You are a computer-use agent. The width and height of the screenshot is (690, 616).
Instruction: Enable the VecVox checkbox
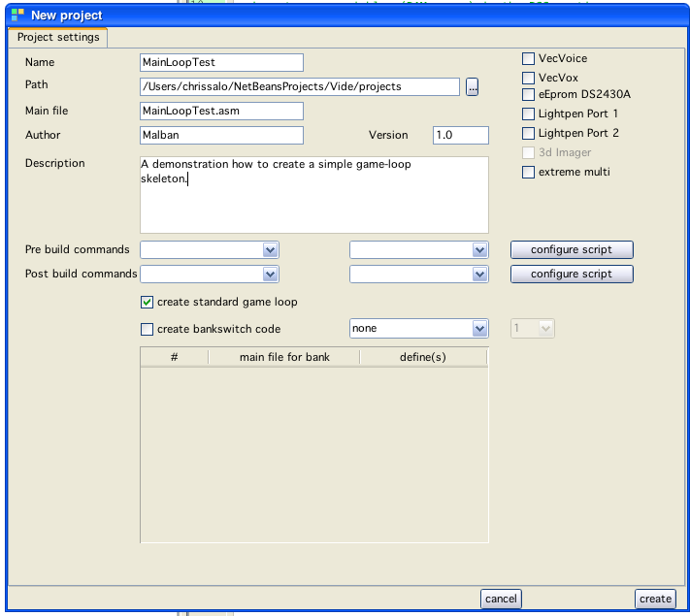(x=528, y=78)
